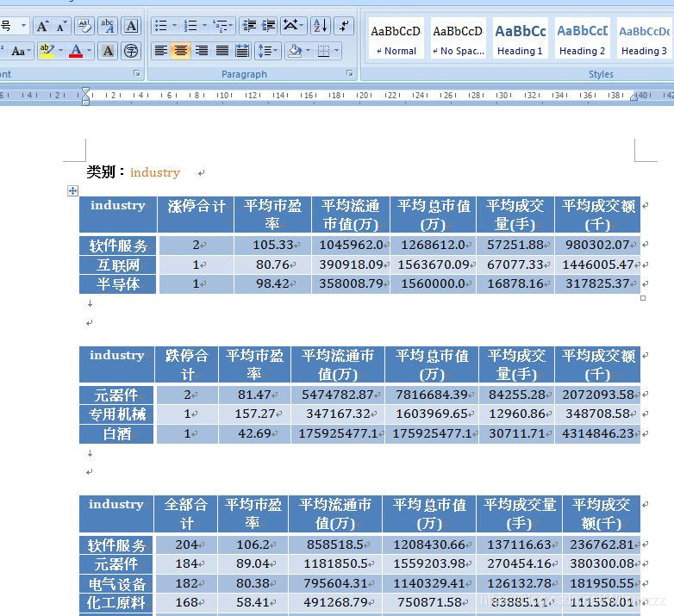Image resolution: width=674 pixels, height=616 pixels.
Task: Click cell value 204
Action: click(186, 544)
